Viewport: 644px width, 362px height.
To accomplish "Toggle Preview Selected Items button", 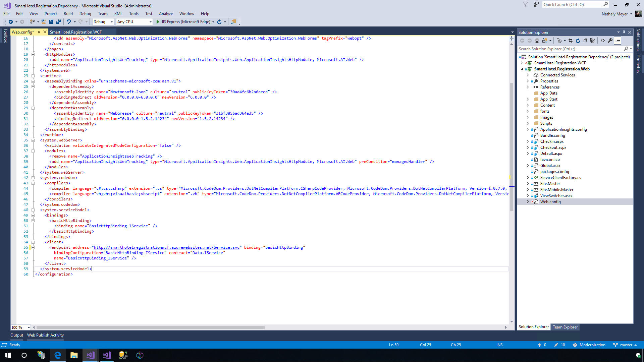I will [x=618, y=41].
